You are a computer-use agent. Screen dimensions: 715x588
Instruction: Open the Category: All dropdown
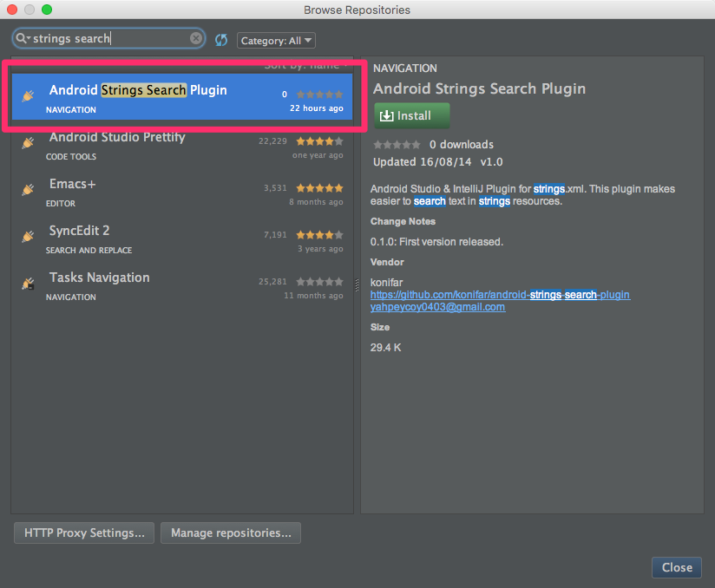pyautogui.click(x=276, y=41)
